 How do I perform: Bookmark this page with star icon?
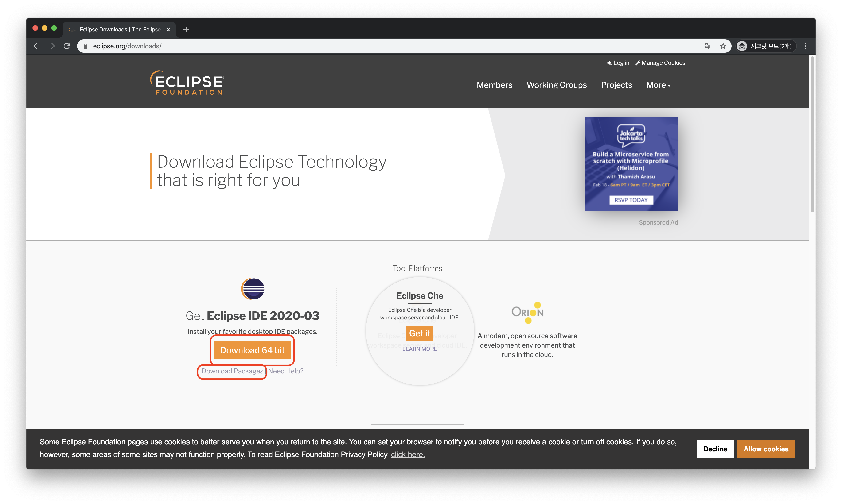click(x=723, y=46)
